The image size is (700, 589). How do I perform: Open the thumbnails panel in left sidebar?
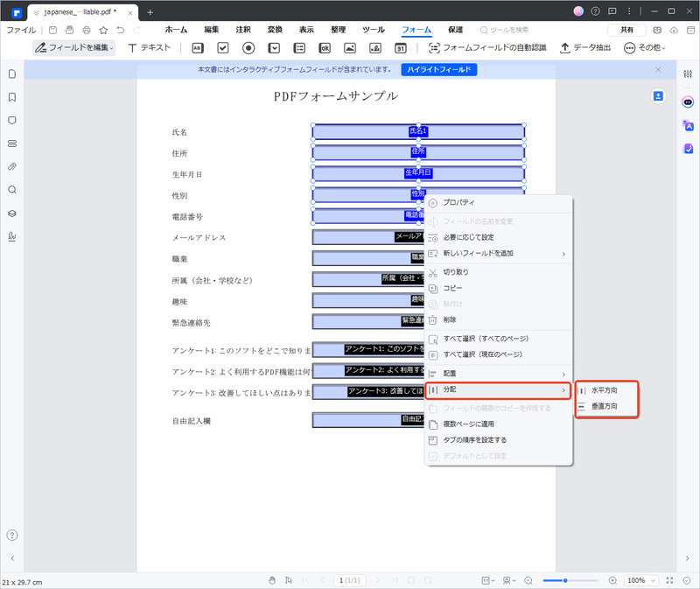click(12, 74)
